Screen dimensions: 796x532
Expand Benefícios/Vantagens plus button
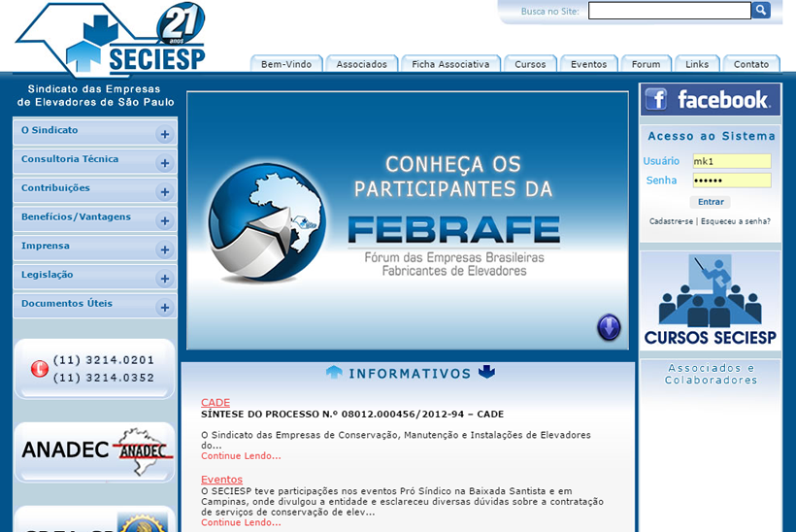(164, 221)
